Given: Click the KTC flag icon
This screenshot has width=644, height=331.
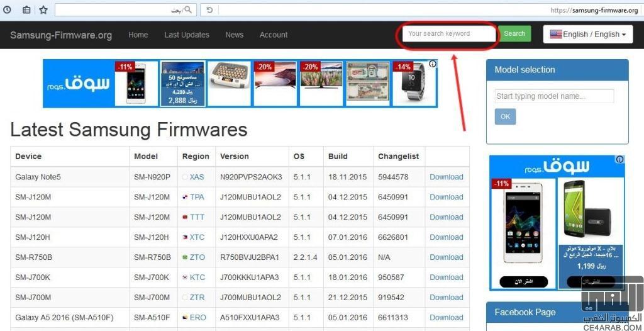Looking at the screenshot, I should tap(186, 278).
